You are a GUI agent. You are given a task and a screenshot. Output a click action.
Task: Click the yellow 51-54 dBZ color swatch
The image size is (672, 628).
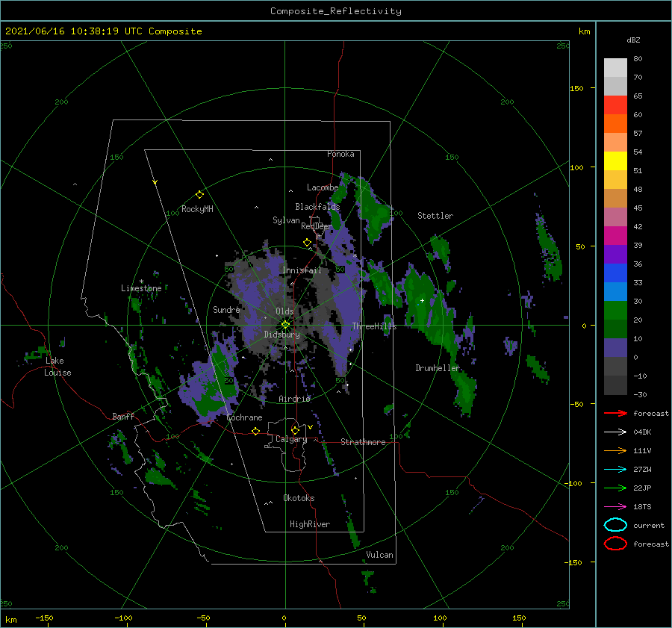pyautogui.click(x=615, y=161)
